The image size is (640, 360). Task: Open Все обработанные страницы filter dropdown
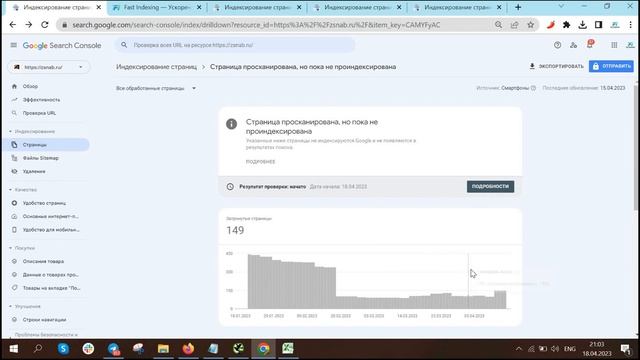156,88
